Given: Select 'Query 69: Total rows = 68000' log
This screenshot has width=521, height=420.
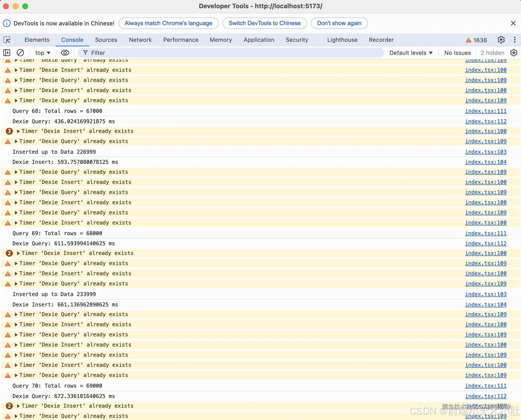Looking at the screenshot, I should tap(57, 233).
